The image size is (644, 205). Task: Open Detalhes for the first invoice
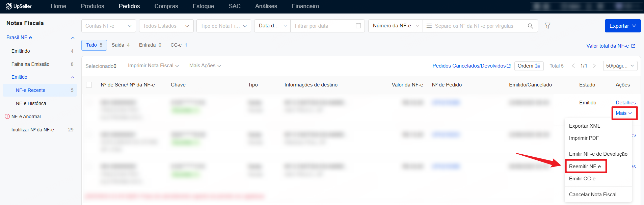[x=626, y=103]
